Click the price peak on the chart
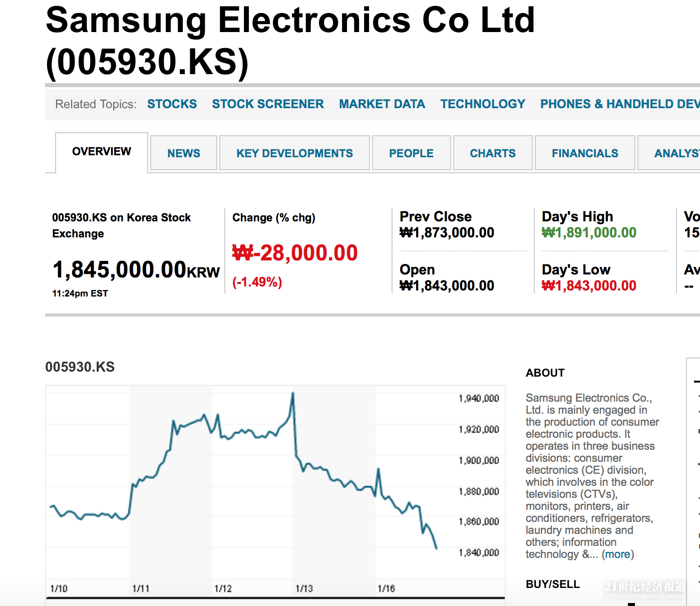The width and height of the screenshot is (700, 606). click(x=293, y=394)
